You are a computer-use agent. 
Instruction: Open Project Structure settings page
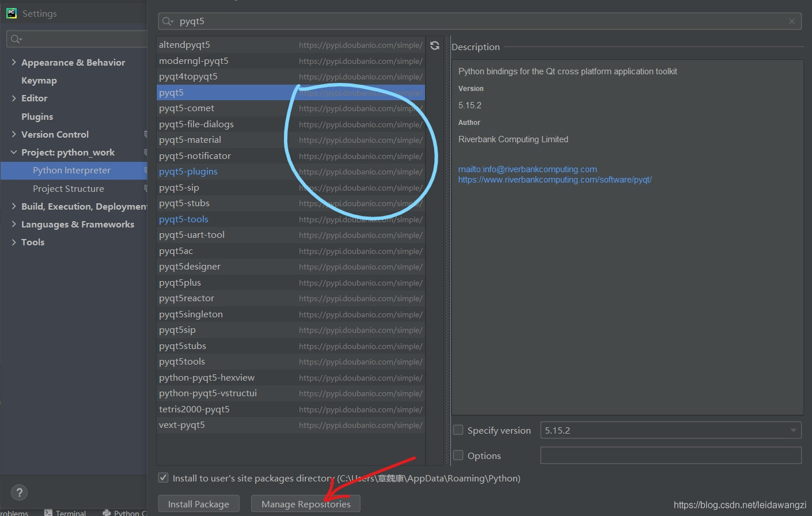click(x=69, y=188)
